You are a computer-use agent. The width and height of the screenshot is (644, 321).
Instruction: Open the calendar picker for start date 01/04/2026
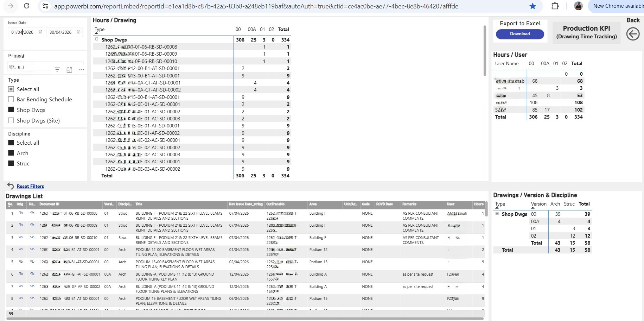pos(40,32)
